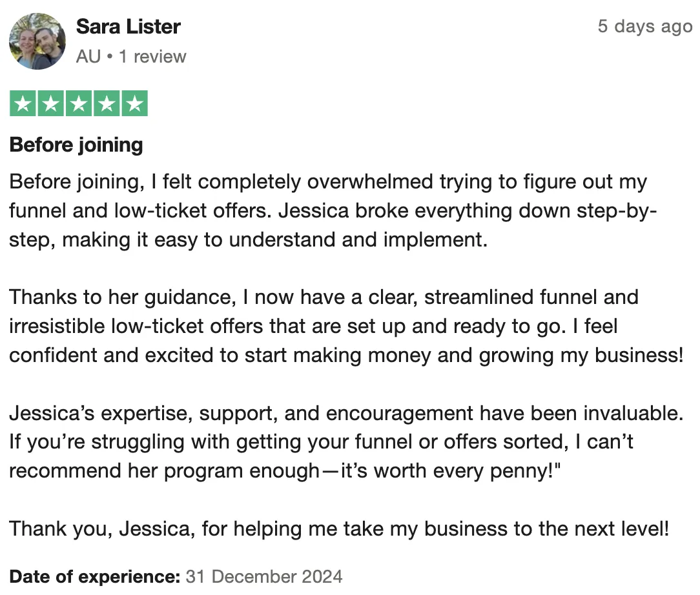Click the line 'Thank you, Jessica, for helping'
Viewport: 700px width, 595px height.
339,529
